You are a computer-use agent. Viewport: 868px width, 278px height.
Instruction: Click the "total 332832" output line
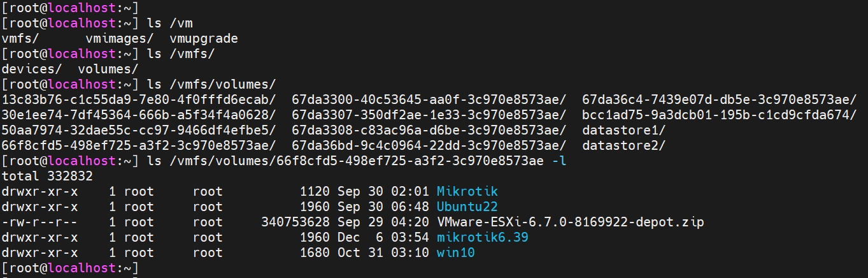coord(48,176)
